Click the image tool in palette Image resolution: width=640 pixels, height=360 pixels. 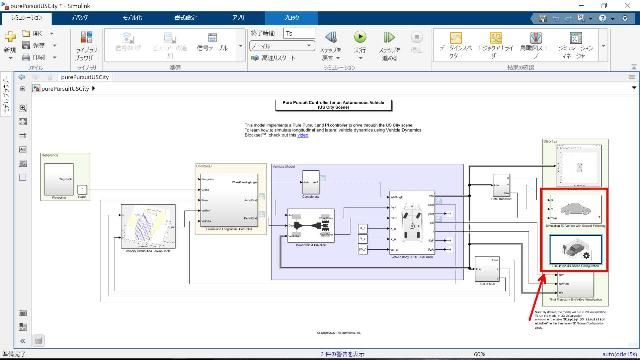[x=23, y=164]
